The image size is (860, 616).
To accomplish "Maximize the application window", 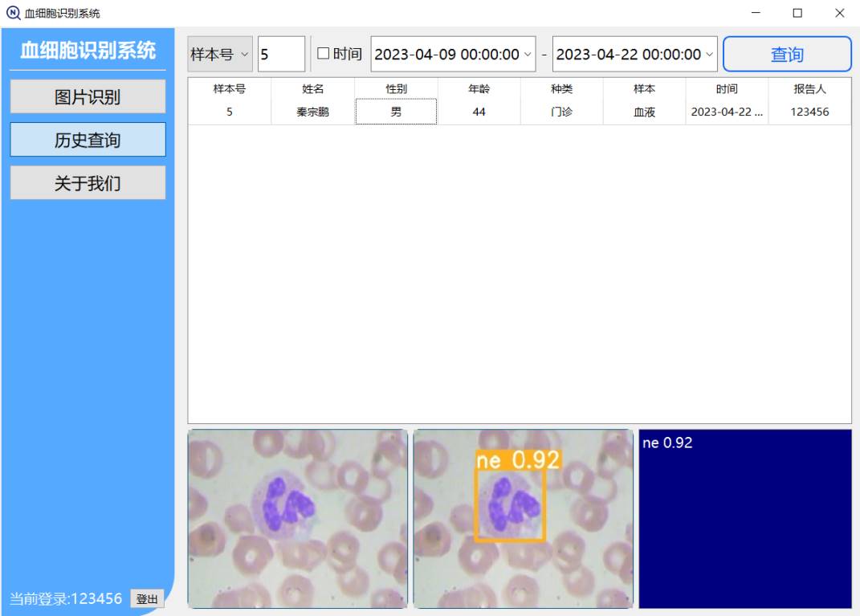I will click(x=797, y=13).
